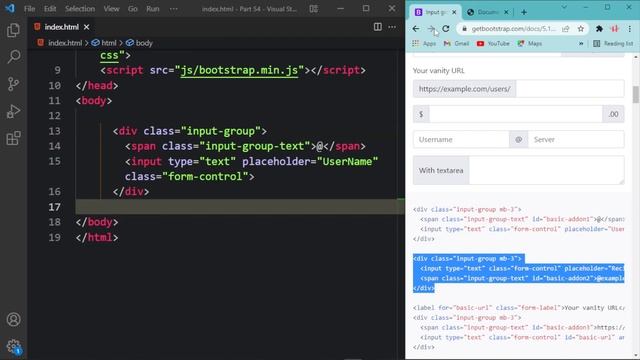The width and height of the screenshot is (640, 360).
Task: Click the Server input field
Action: coord(576,139)
